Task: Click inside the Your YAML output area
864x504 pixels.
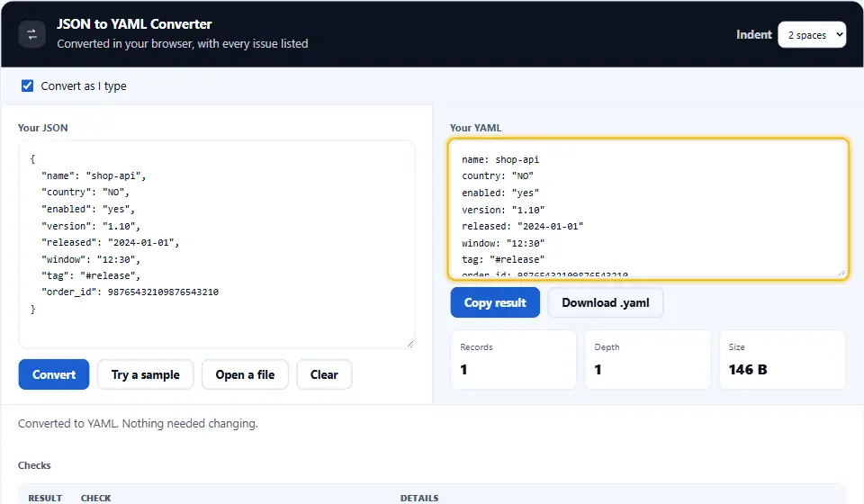Action: tap(648, 209)
